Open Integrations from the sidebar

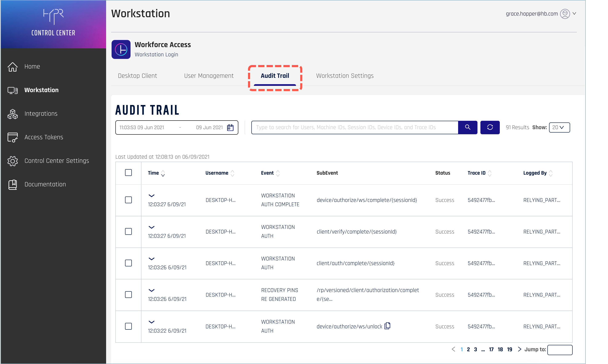pos(41,114)
